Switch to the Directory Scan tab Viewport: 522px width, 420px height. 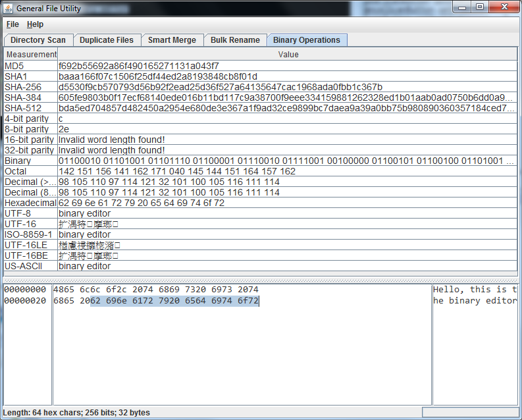[x=38, y=40]
